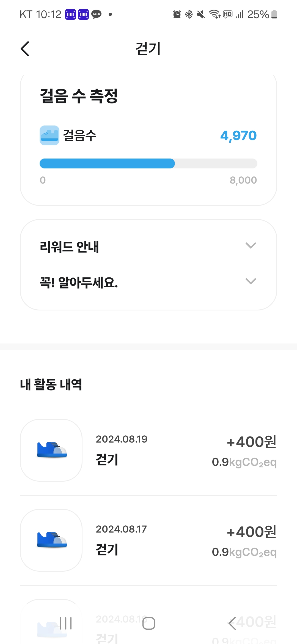Select the +400원 reward for 2024.08.19
Viewport: 297px width, 644px height.
click(x=251, y=442)
